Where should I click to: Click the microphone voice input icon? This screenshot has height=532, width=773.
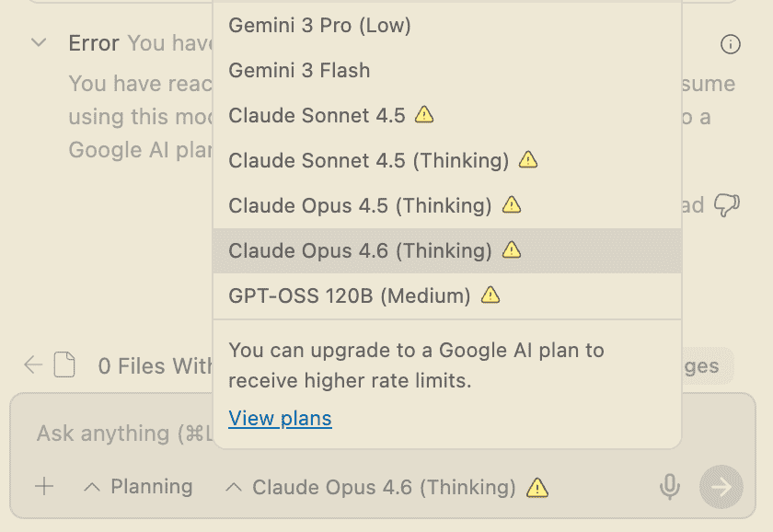coord(670,487)
